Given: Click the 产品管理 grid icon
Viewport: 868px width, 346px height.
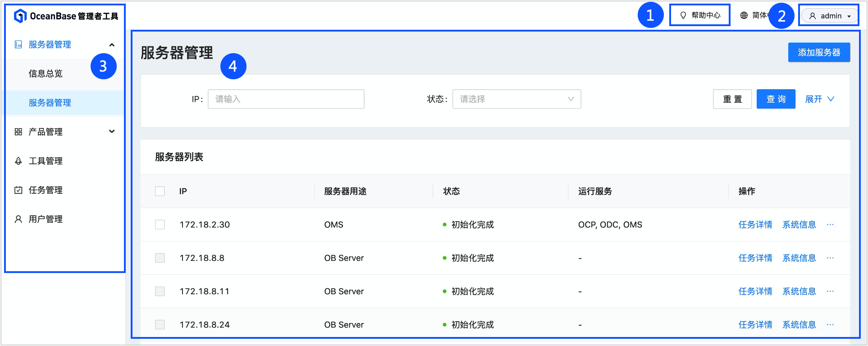Looking at the screenshot, I should point(18,132).
